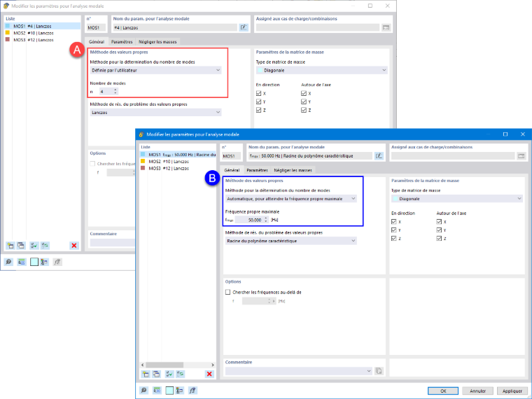The image size is (532, 399).
Task: Click the Appliquer button
Action: pos(512,391)
